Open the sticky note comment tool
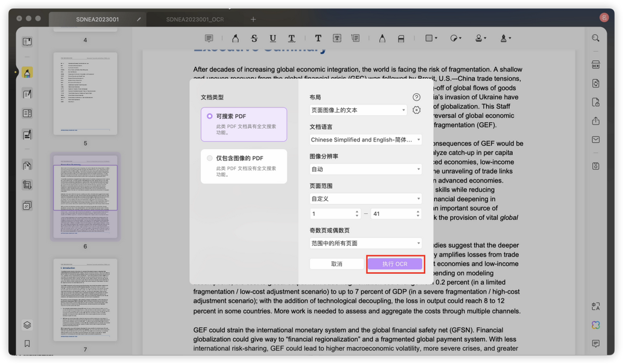 pos(209,38)
